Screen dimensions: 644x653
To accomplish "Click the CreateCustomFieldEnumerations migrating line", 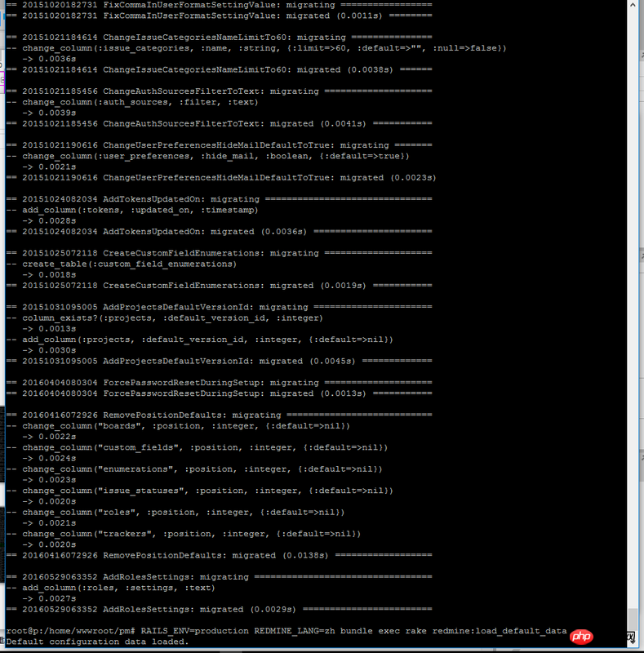I will [x=220, y=253].
